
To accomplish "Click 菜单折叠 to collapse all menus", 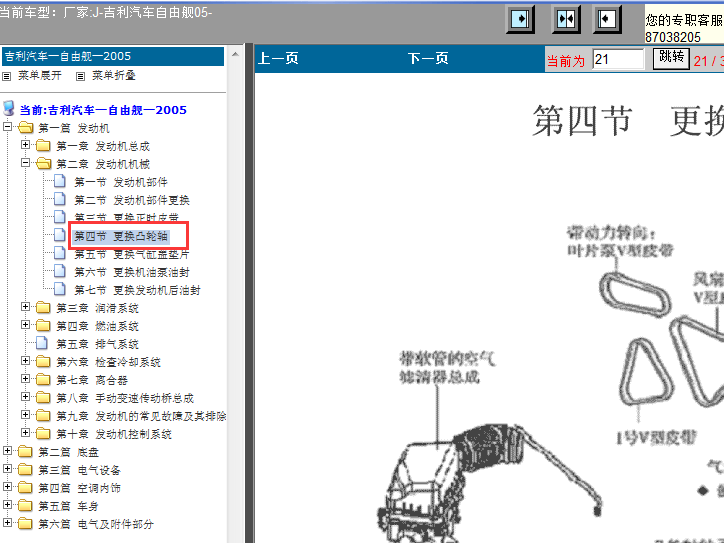I will click(114, 76).
